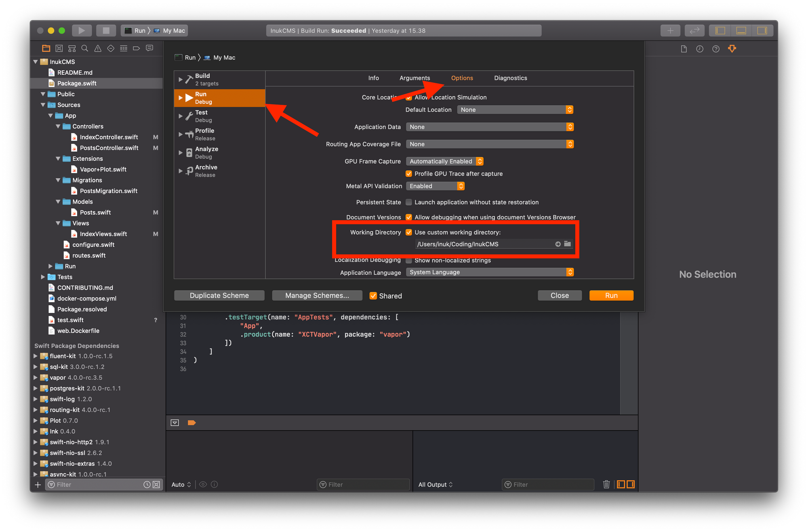Open the Symbol navigator icon

tap(72, 48)
